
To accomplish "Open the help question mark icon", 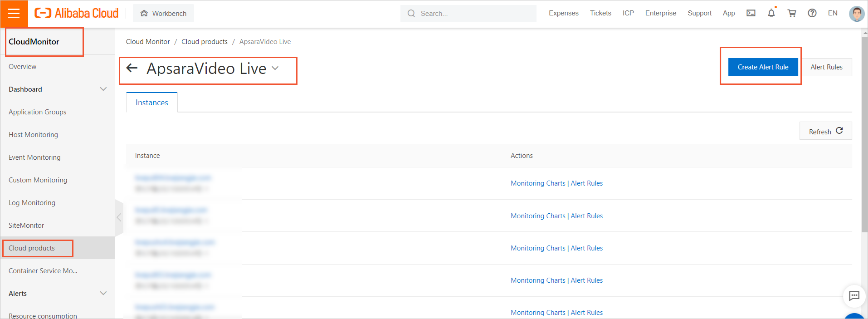I will tap(812, 13).
